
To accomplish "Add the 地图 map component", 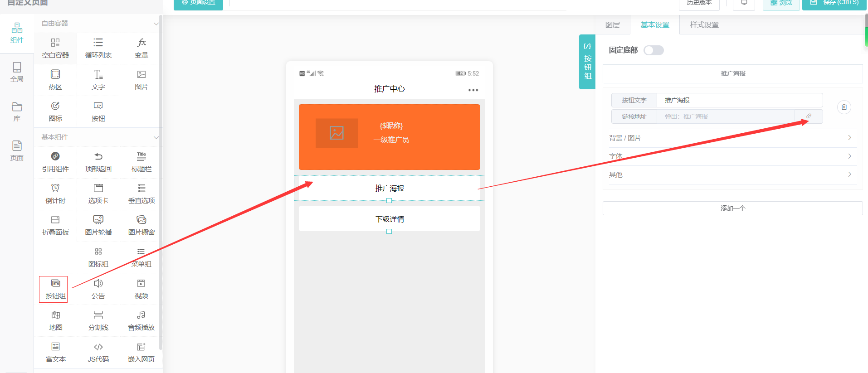I will click(x=55, y=320).
